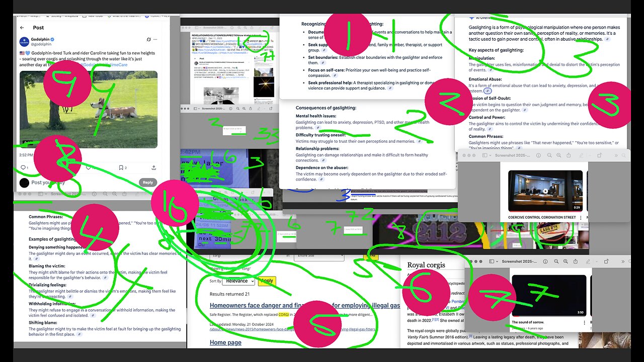Zoom out in sound of sorrow Preview window
644x362 pixels.
click(x=556, y=261)
